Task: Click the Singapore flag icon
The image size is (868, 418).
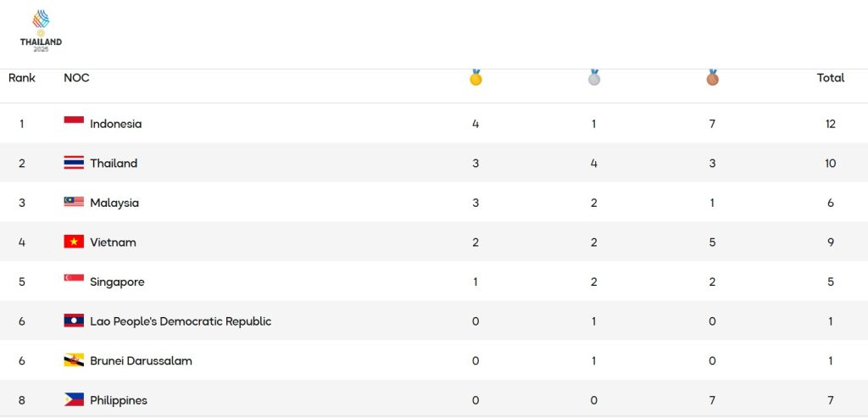Action: coord(74,281)
